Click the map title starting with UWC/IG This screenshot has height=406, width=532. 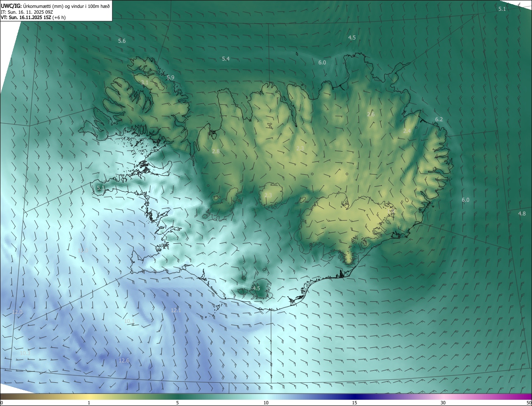[55, 5]
